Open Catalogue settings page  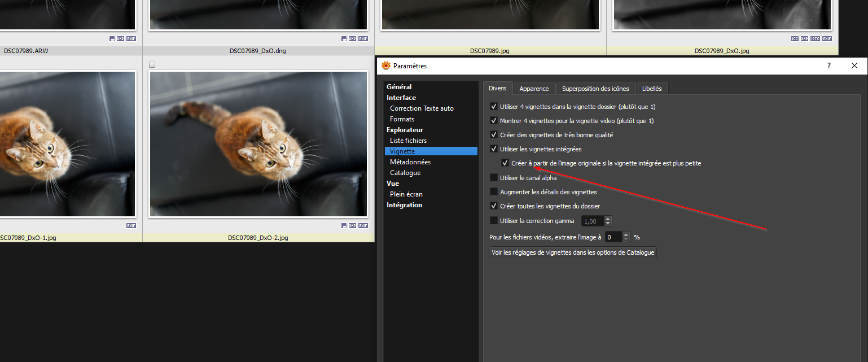405,173
